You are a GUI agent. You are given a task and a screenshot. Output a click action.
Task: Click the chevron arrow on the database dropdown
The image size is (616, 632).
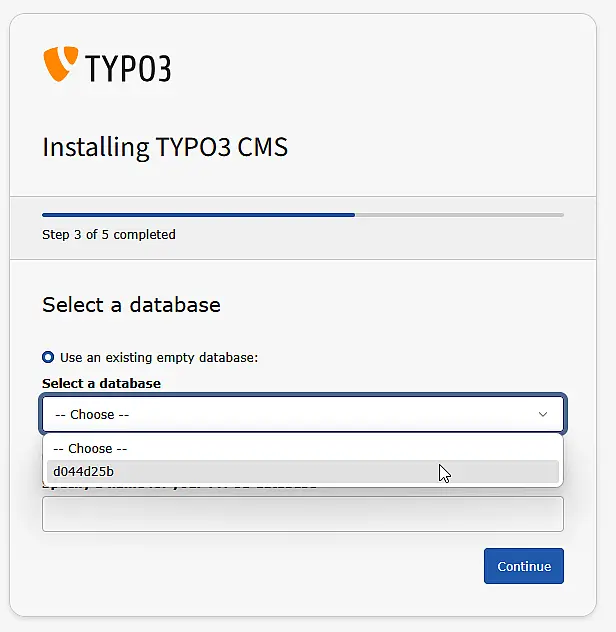543,414
